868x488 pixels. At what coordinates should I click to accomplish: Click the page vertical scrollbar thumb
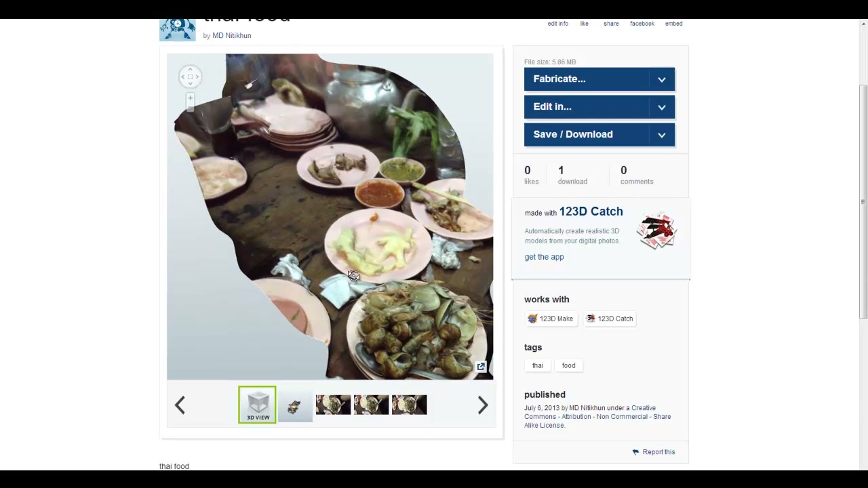(863, 201)
